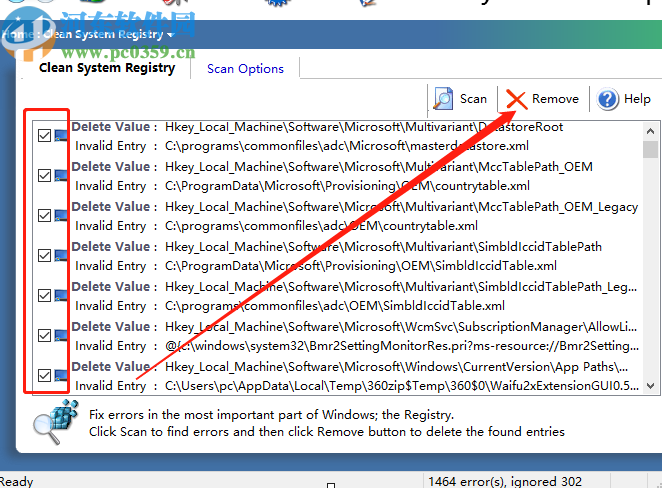
Task: Click the list scrollbar down arrow
Action: tap(651, 386)
